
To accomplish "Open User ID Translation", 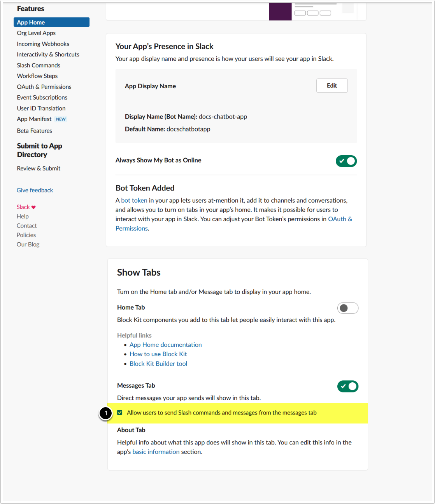I will click(x=41, y=108).
